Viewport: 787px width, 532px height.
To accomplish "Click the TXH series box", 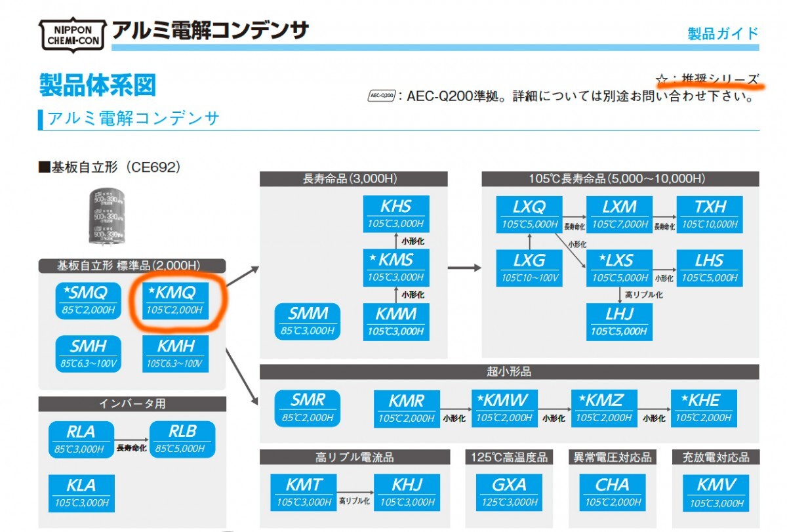I will pos(710,214).
